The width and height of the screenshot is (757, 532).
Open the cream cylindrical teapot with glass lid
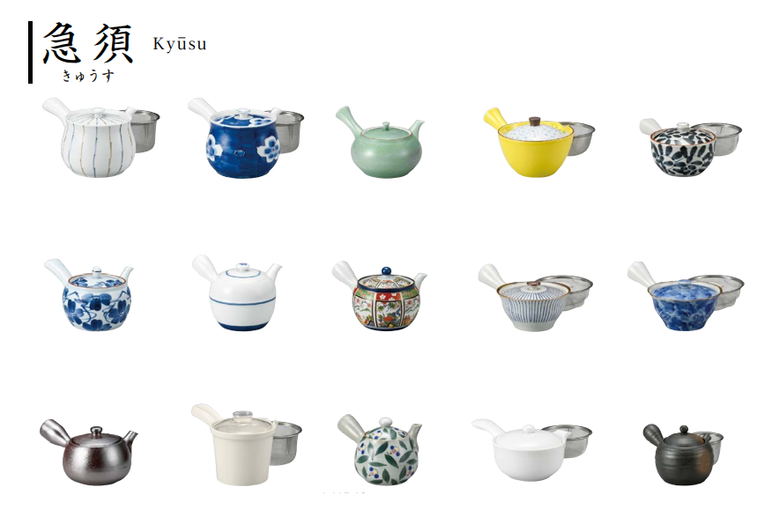point(246,444)
